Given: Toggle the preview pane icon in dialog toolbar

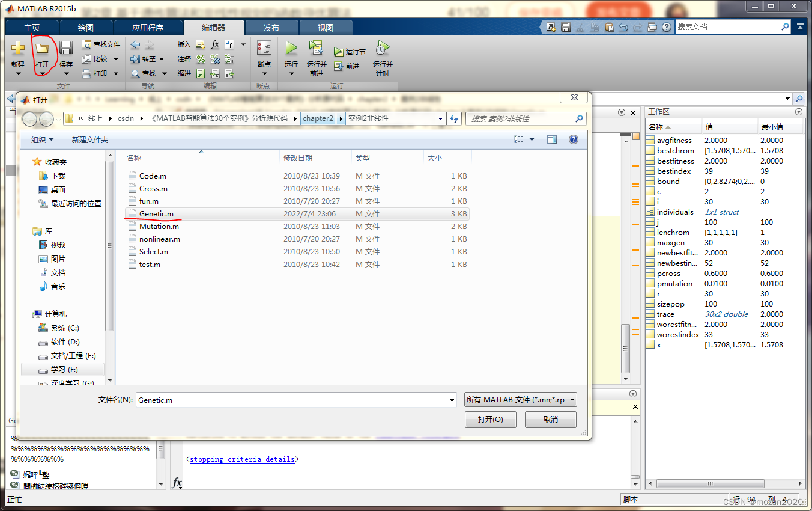Looking at the screenshot, I should point(552,139).
